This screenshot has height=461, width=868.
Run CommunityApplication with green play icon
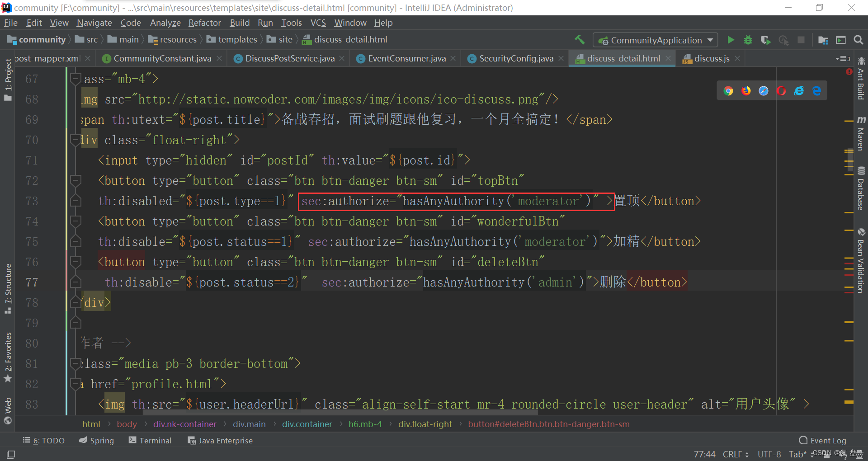pos(731,40)
